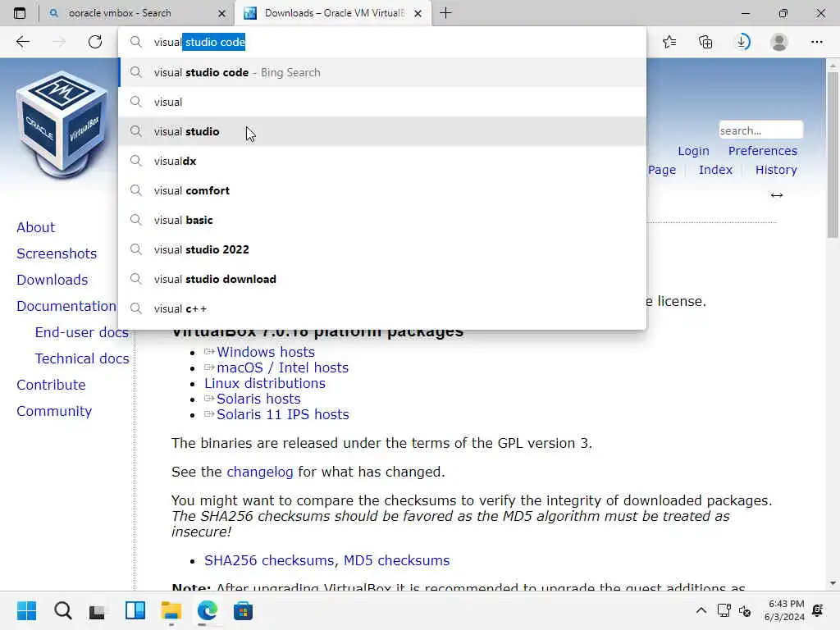840x630 pixels.
Task: Open the muted volume tray icon
Action: [x=745, y=610]
